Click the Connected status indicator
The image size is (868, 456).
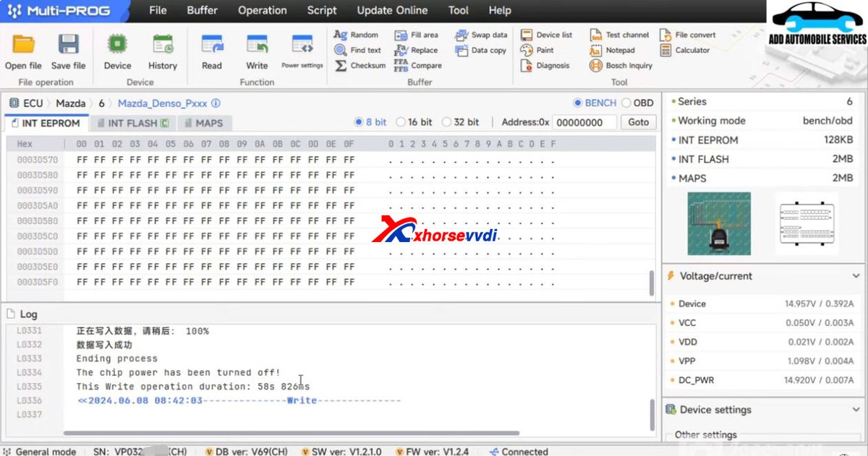[x=519, y=452]
